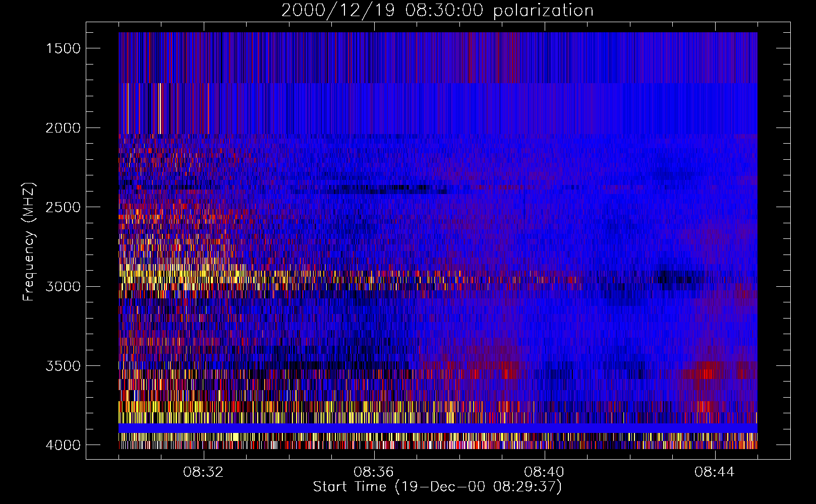Select the 4000 frequency tick label
The image size is (816, 504).
(x=63, y=445)
